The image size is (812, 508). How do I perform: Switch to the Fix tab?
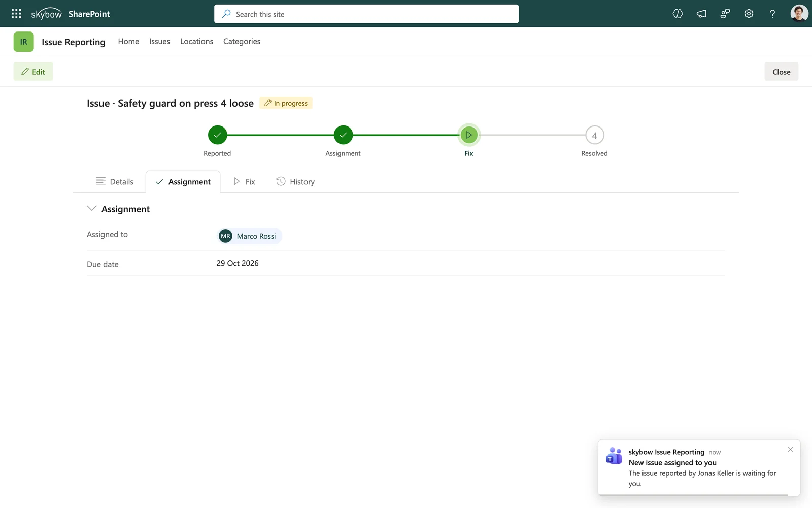(x=244, y=182)
